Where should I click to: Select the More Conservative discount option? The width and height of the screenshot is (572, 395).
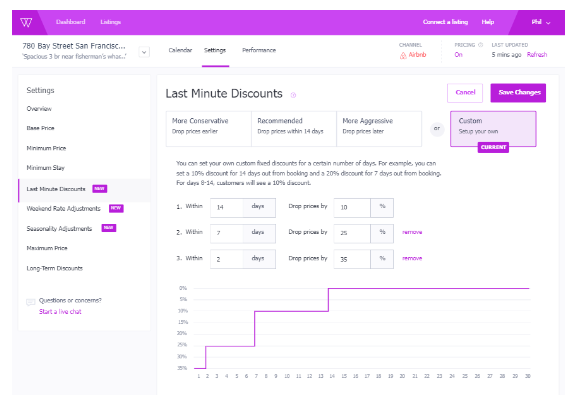pyautogui.click(x=209, y=129)
